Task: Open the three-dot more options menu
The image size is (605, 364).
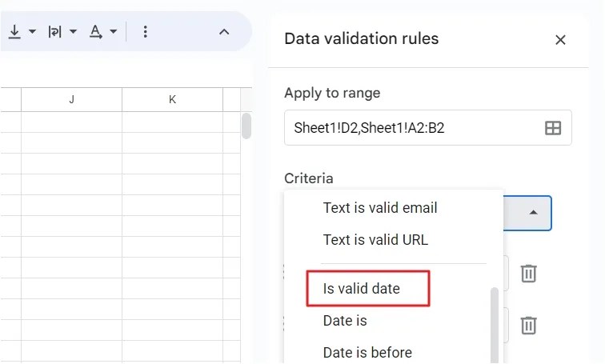Action: pyautogui.click(x=145, y=32)
